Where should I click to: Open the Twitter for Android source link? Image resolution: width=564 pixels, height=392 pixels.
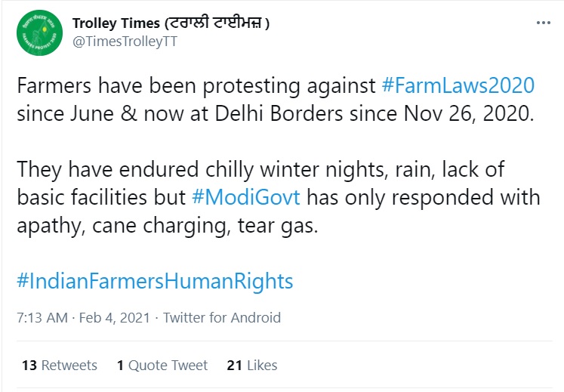click(222, 318)
